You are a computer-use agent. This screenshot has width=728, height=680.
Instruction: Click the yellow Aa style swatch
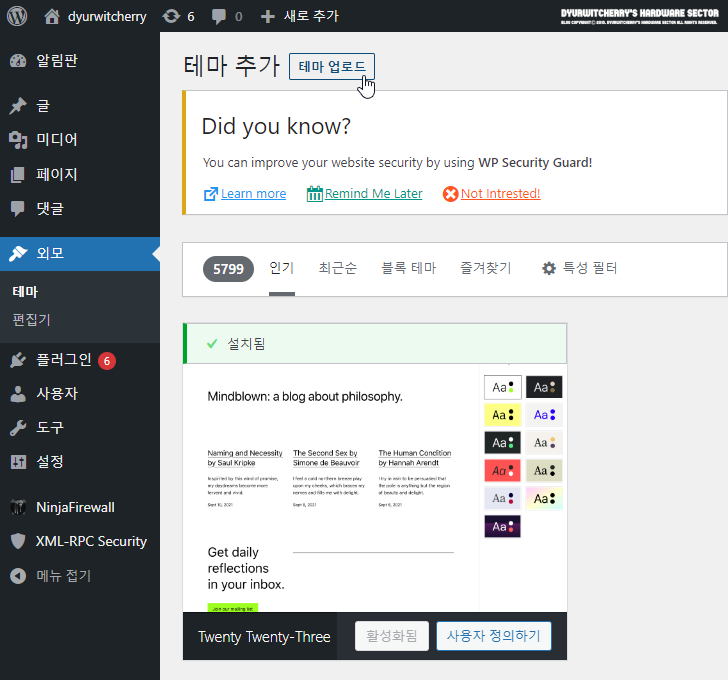[x=503, y=415]
